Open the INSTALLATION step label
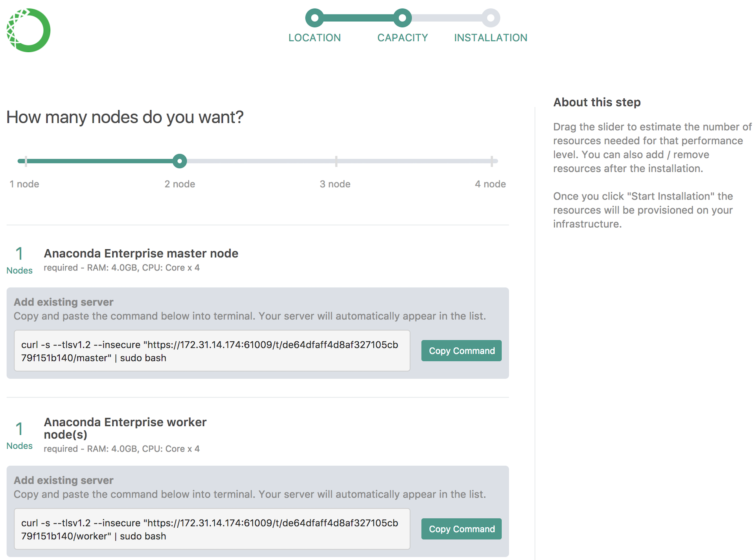754x560 pixels. point(491,38)
